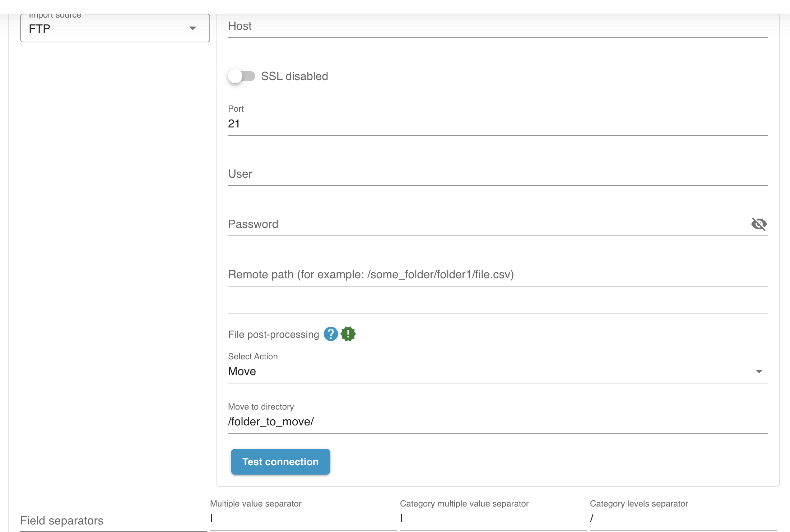The image size is (790, 532).
Task: Open the File post-processing help tooltip
Action: click(331, 334)
